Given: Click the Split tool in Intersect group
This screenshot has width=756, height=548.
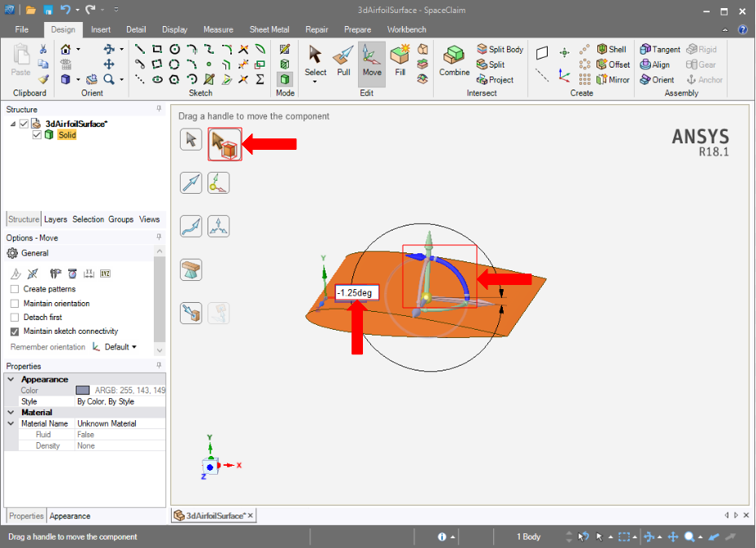Looking at the screenshot, I should pos(491,64).
